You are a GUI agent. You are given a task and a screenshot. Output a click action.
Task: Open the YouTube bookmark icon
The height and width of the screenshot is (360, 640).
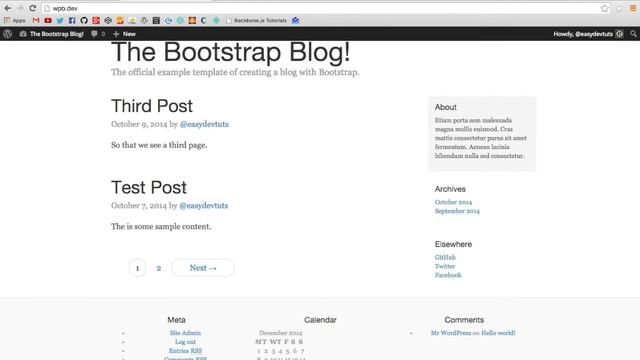(x=48, y=20)
